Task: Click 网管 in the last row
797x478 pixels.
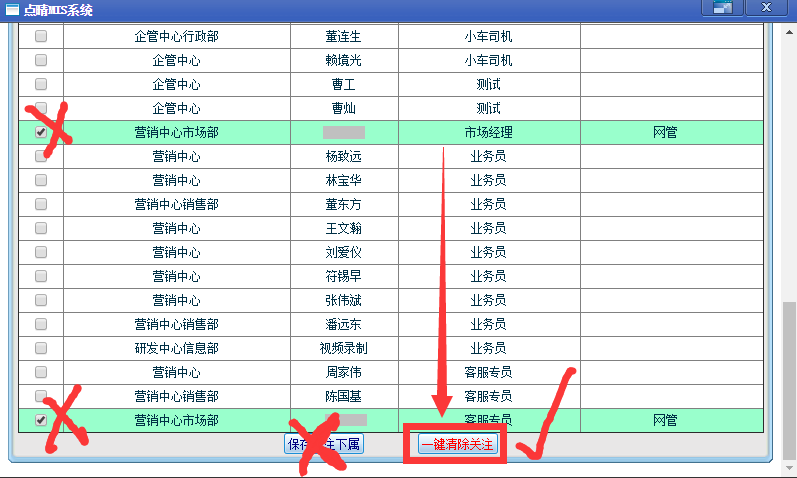Action: pos(665,421)
